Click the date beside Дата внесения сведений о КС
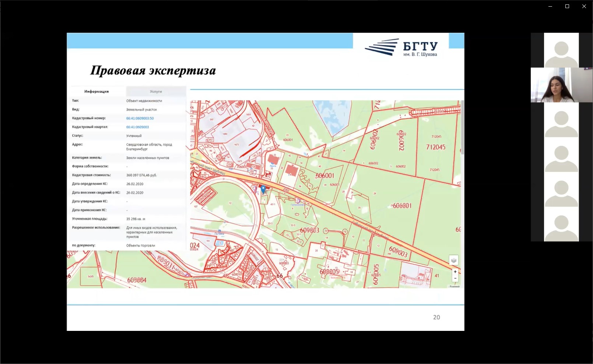The width and height of the screenshot is (593, 364). click(x=135, y=192)
